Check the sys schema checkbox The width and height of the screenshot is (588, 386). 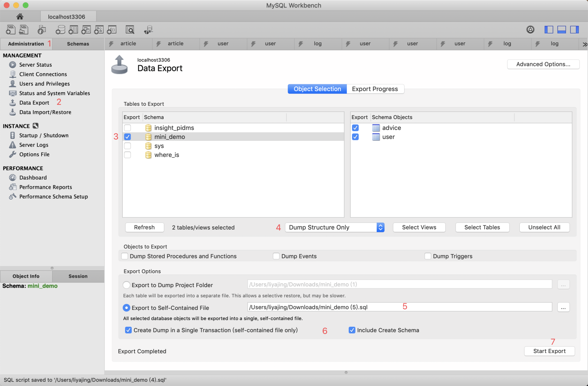(127, 146)
